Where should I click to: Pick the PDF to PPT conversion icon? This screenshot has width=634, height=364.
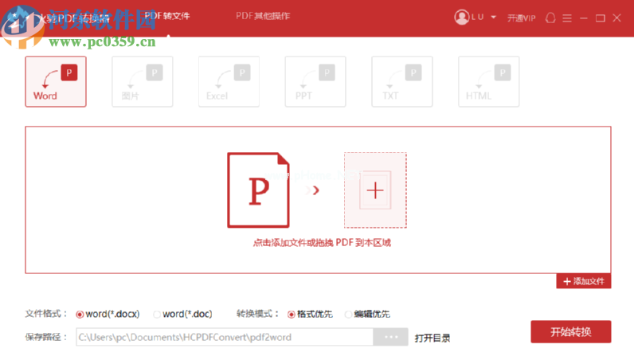(x=315, y=81)
